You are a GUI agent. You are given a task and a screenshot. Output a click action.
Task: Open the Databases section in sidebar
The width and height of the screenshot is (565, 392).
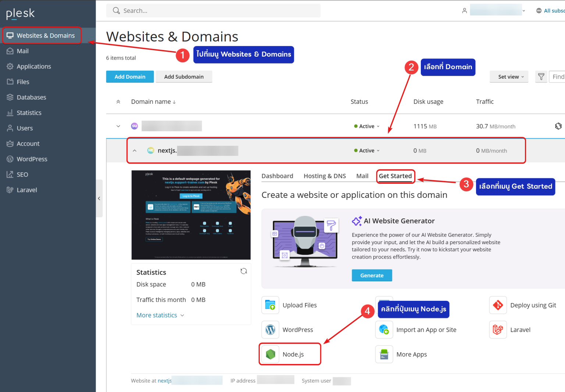[x=31, y=97]
